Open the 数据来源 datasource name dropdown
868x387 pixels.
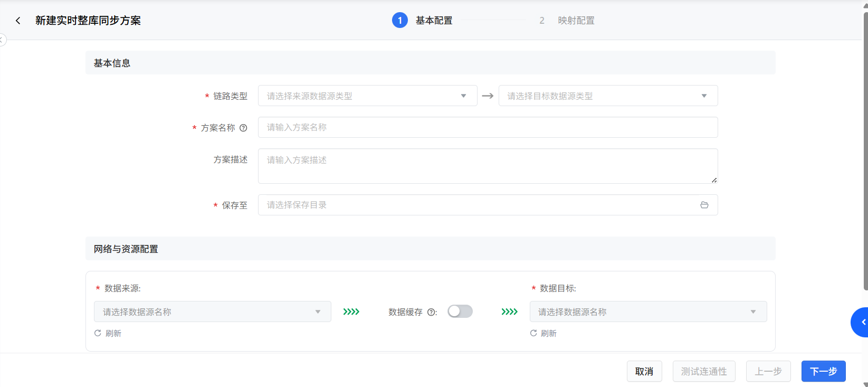pyautogui.click(x=212, y=312)
